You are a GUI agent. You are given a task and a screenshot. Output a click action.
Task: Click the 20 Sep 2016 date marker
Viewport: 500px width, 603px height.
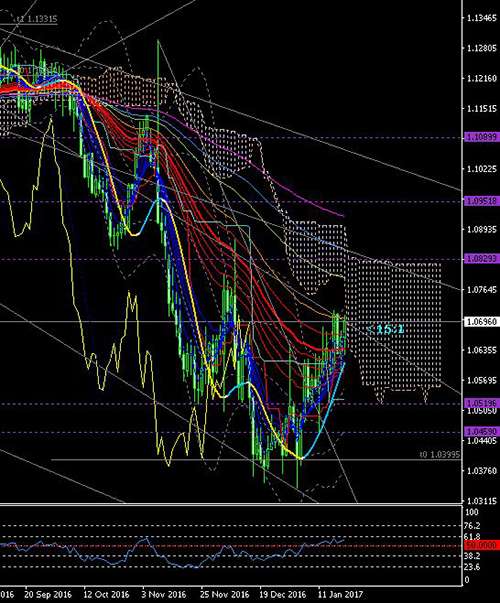coord(48,594)
